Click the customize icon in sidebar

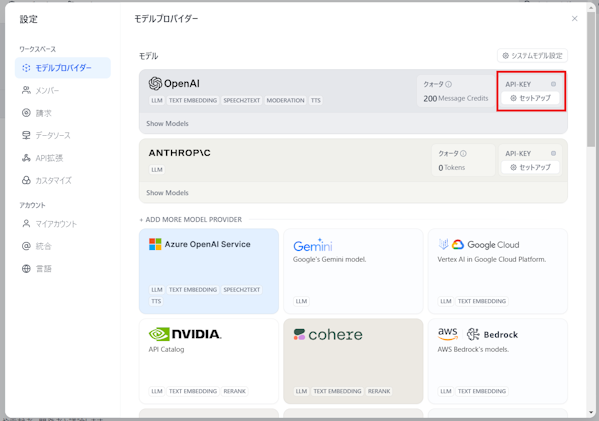tap(26, 180)
